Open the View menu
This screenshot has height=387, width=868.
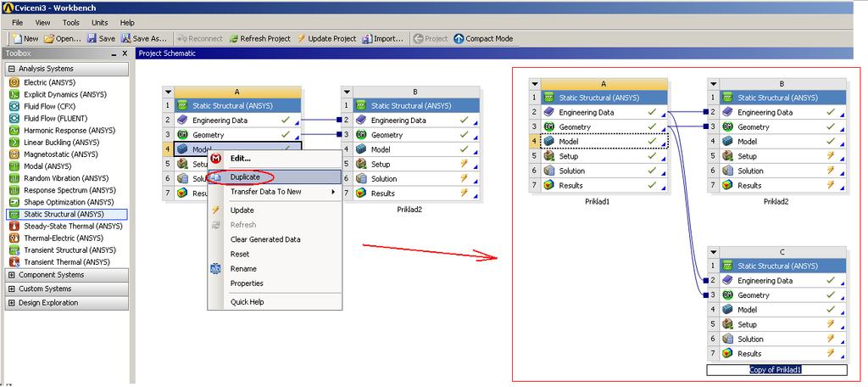point(42,23)
